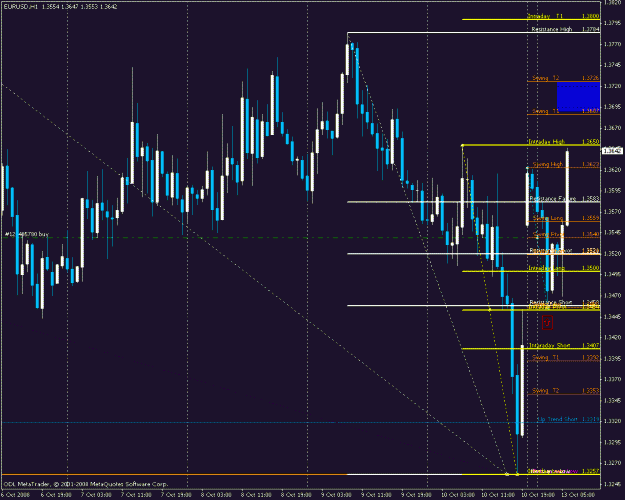Click the 1.3445 value on price scale

(x=612, y=317)
